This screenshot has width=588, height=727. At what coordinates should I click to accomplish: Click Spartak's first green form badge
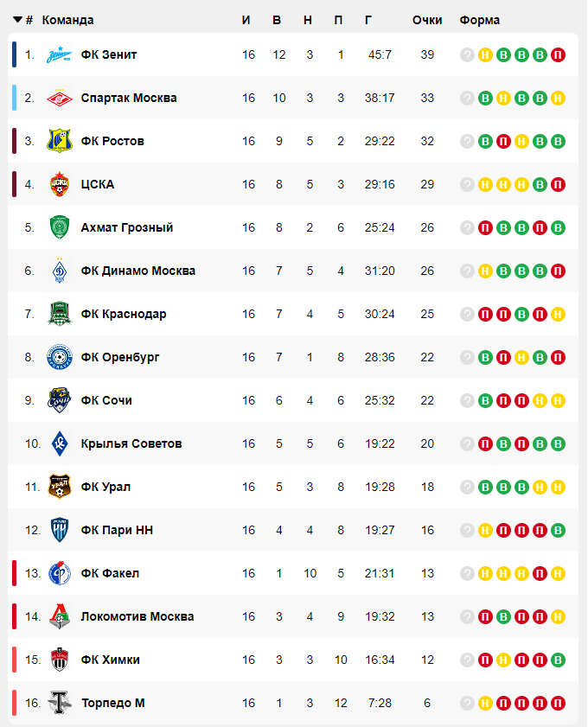(486, 98)
